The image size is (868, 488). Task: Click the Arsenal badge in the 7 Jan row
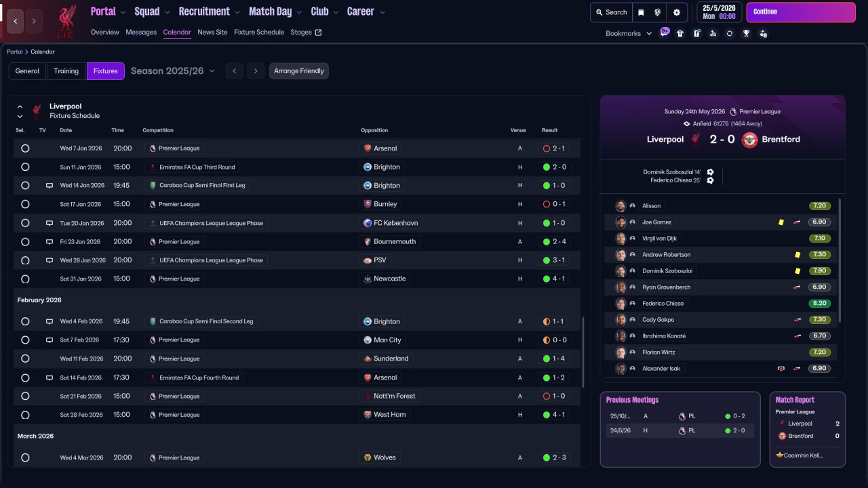coord(368,148)
